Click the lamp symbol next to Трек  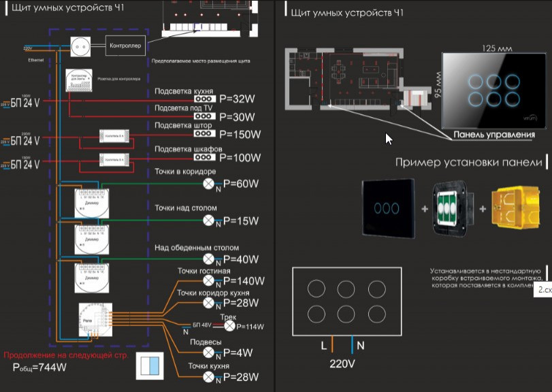pos(230,326)
